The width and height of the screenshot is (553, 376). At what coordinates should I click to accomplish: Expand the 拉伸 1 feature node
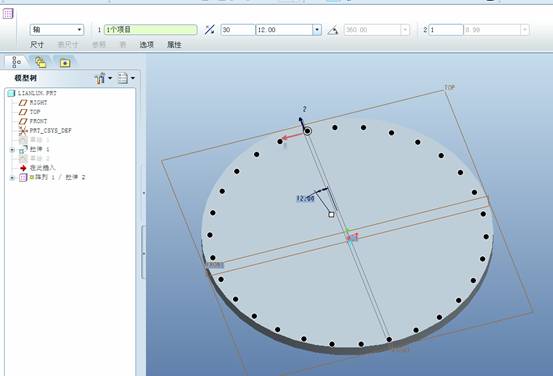click(12, 150)
